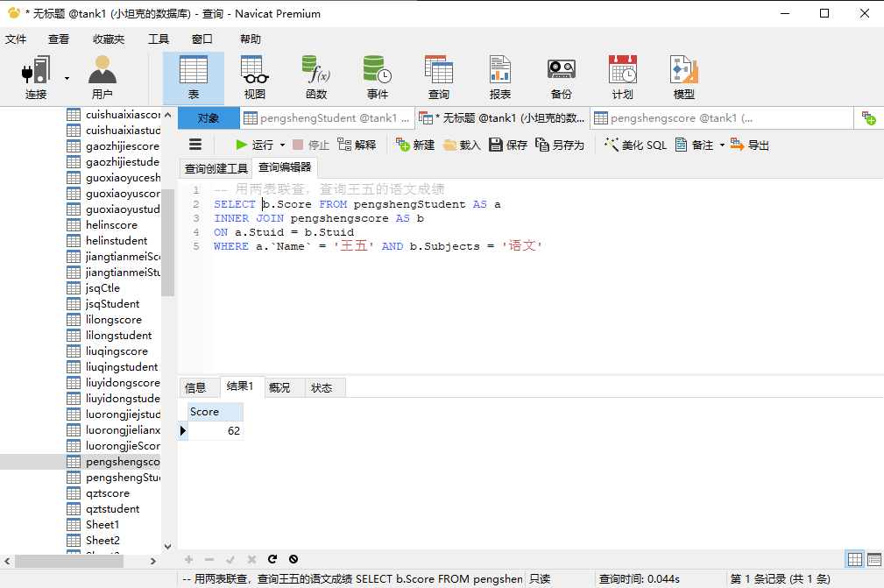Open the 事件 (Event) objects
884x588 pixels.
tap(377, 78)
